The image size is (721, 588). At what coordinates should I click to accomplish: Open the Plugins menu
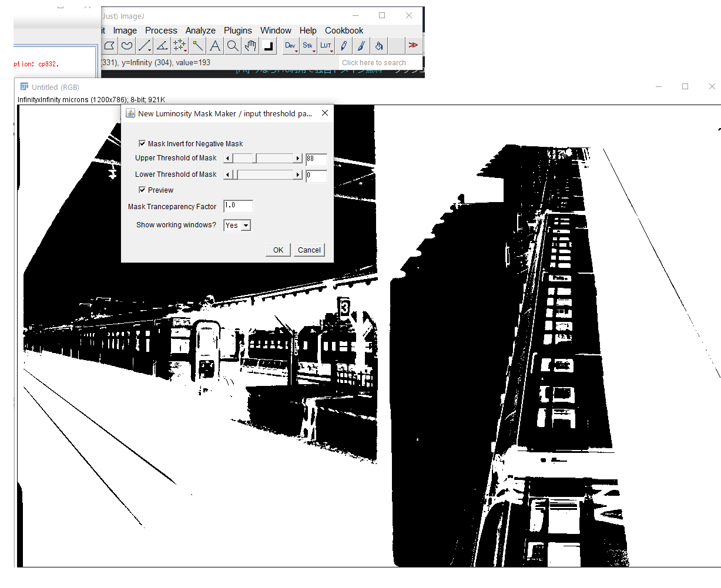click(x=238, y=31)
